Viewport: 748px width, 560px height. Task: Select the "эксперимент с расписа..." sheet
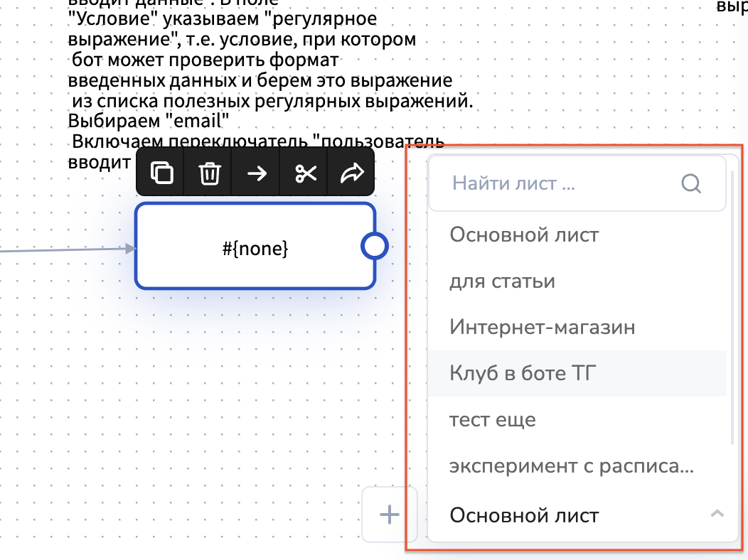[571, 467]
